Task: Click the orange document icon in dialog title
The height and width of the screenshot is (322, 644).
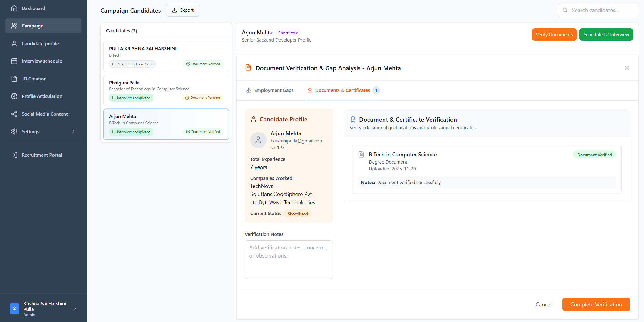Action: [248, 68]
